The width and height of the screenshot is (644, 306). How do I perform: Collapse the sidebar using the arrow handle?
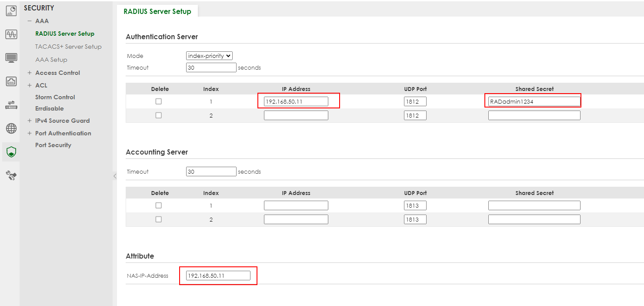[x=115, y=176]
